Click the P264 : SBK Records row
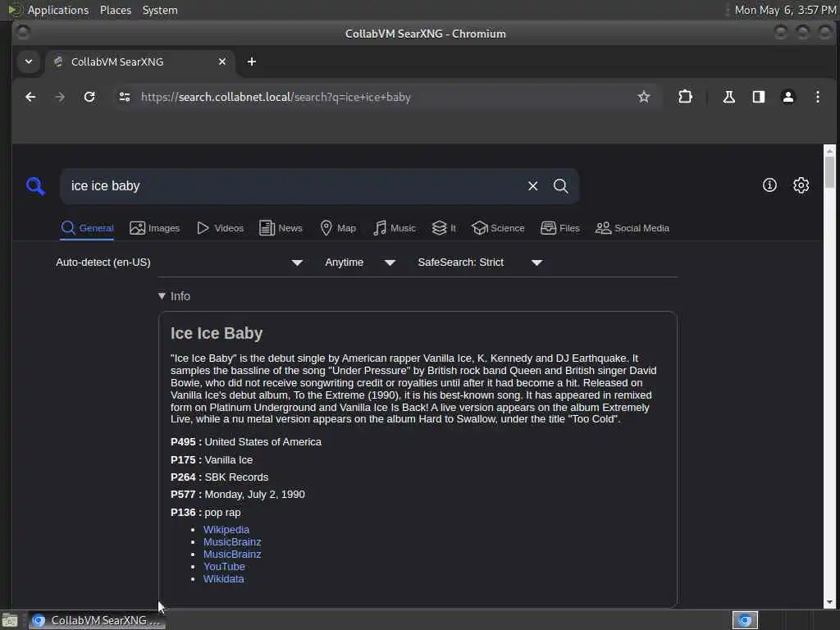This screenshot has width=840, height=630. coord(219,477)
